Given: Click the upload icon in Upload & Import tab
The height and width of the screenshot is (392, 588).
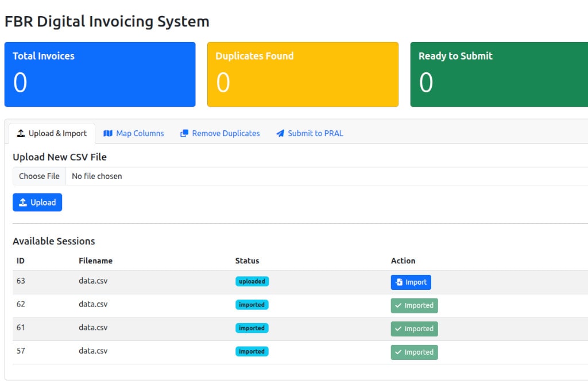Looking at the screenshot, I should pos(21,133).
